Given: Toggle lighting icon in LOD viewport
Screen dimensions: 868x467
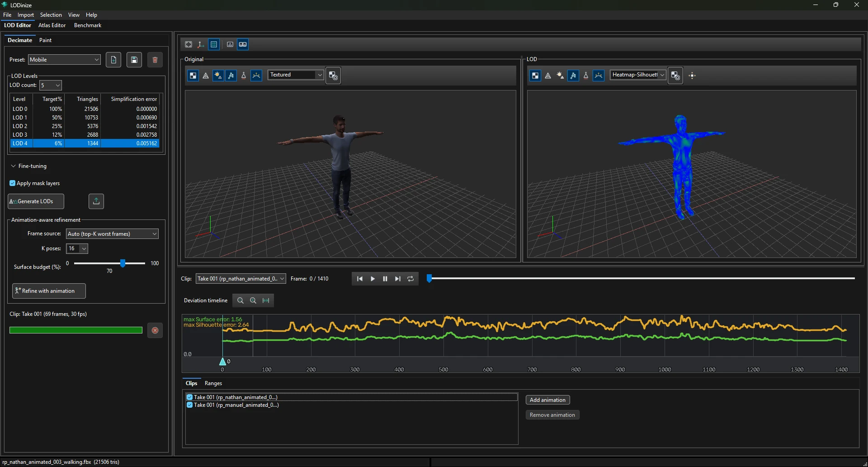Looking at the screenshot, I should (560, 76).
